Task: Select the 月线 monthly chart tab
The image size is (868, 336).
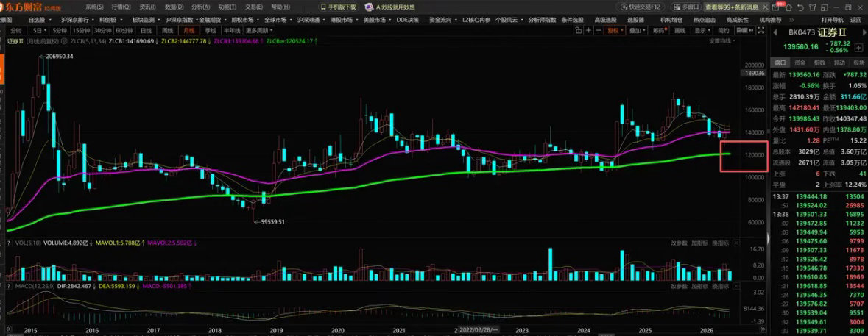Action: coord(188,31)
